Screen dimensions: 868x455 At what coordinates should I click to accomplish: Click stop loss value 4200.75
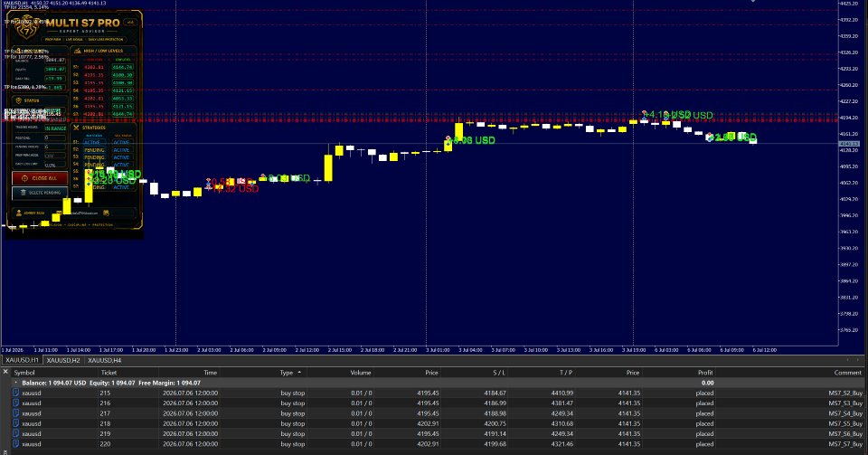495,423
